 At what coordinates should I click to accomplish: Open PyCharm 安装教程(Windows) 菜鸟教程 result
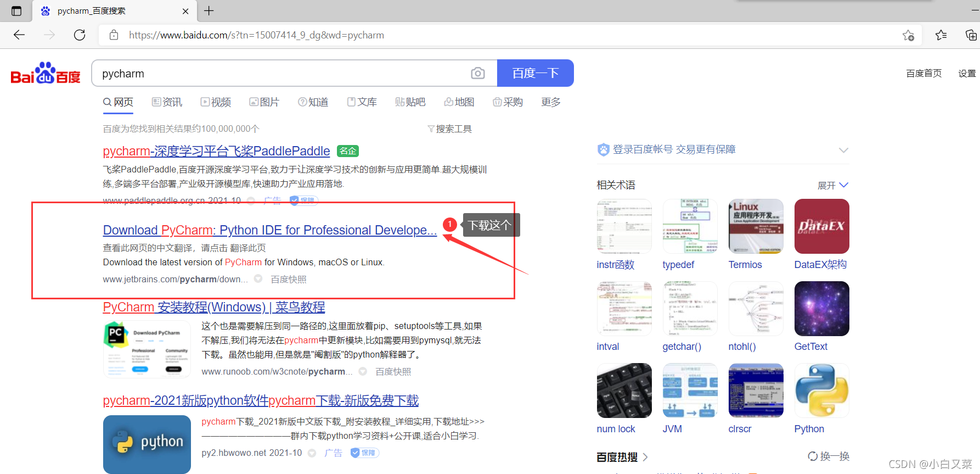tap(214, 307)
